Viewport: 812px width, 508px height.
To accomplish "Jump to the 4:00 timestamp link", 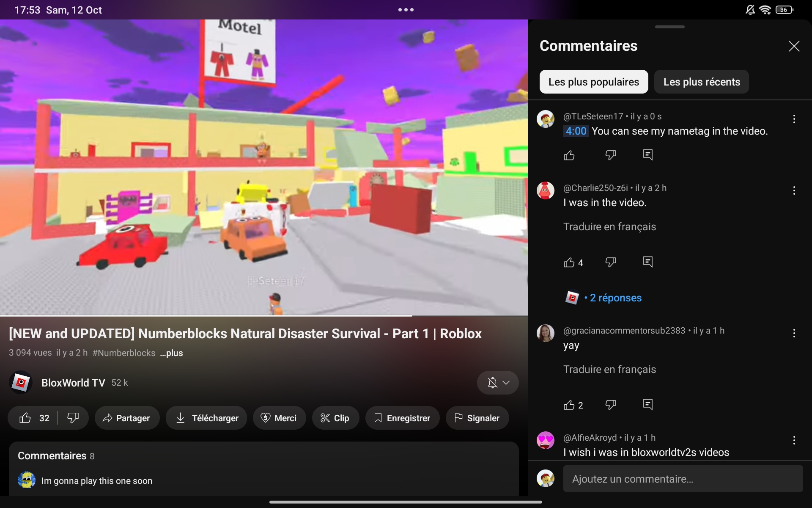I will coord(576,131).
